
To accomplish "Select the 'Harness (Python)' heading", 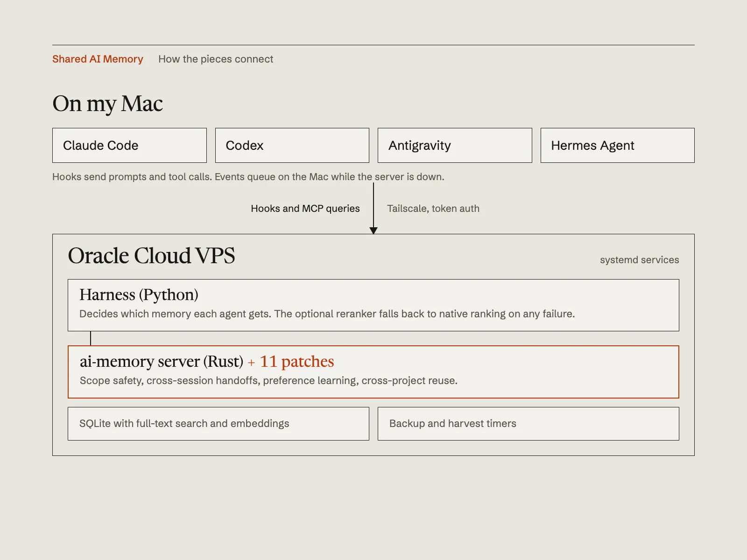I will pos(139,295).
